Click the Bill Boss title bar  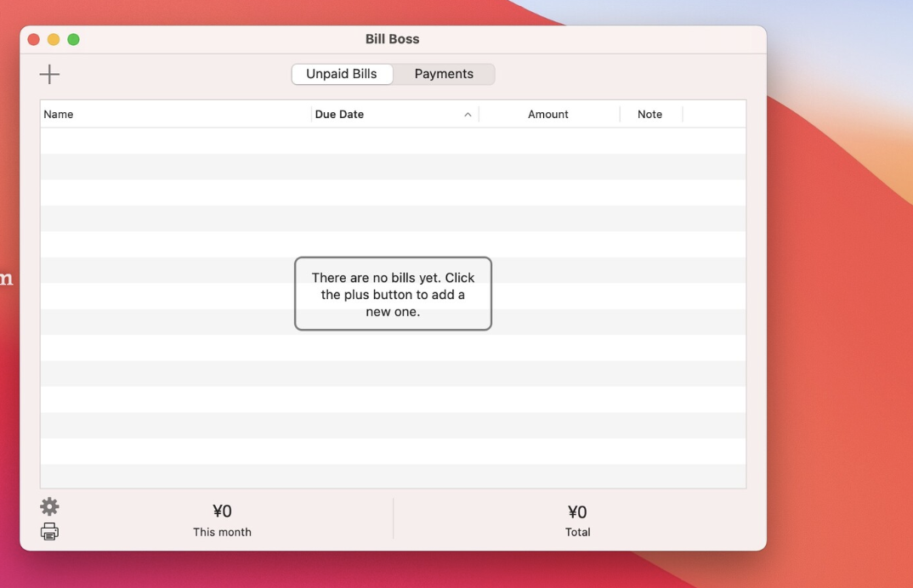pyautogui.click(x=393, y=39)
